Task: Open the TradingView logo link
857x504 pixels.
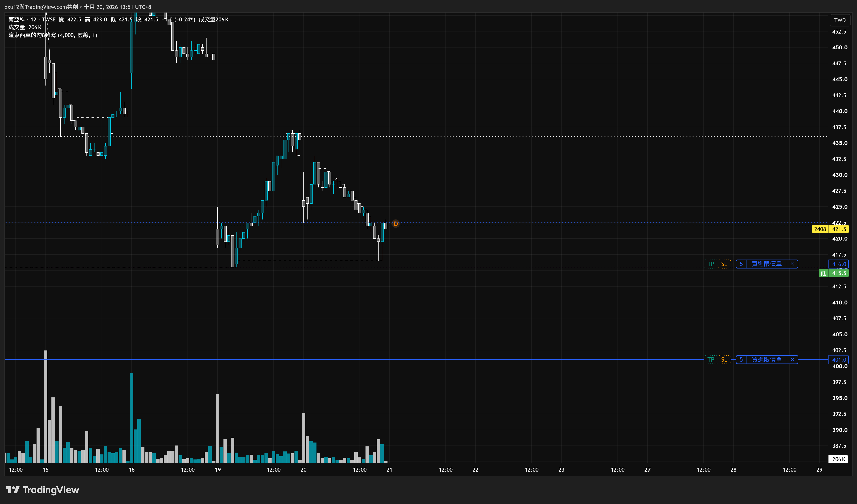Action: [x=42, y=490]
